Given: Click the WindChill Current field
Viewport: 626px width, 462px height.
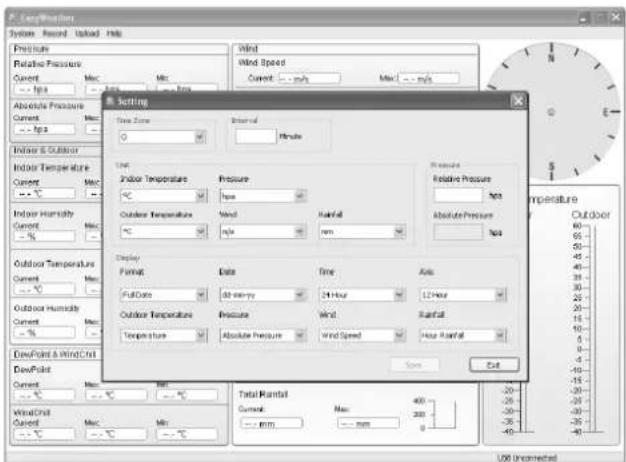Looking at the screenshot, I should (x=44, y=434).
